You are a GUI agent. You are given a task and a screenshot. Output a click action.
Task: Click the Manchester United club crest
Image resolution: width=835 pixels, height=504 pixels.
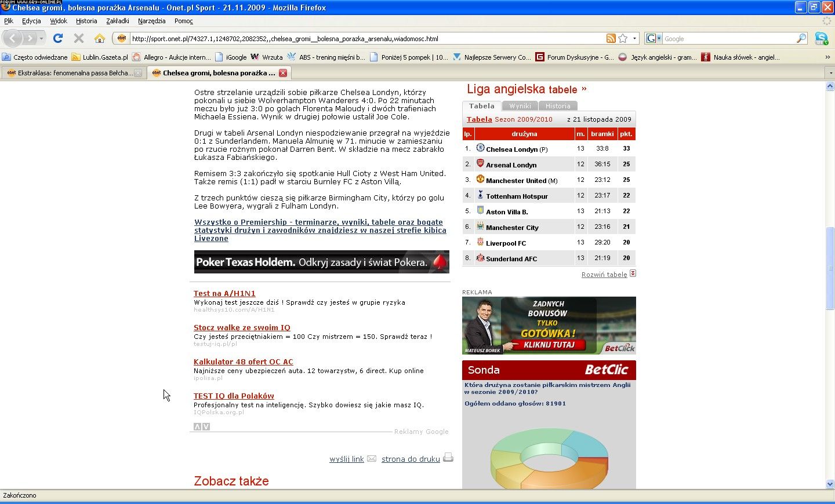[480, 179]
